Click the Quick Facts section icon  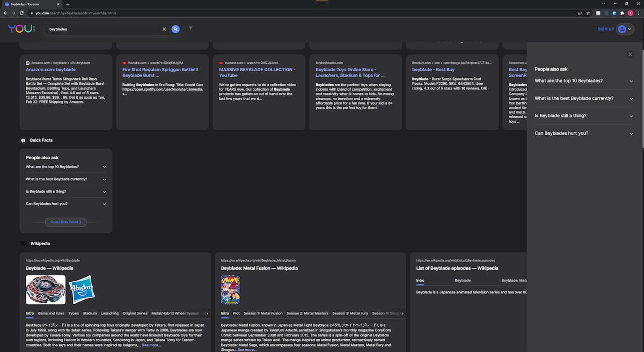pyautogui.click(x=23, y=141)
